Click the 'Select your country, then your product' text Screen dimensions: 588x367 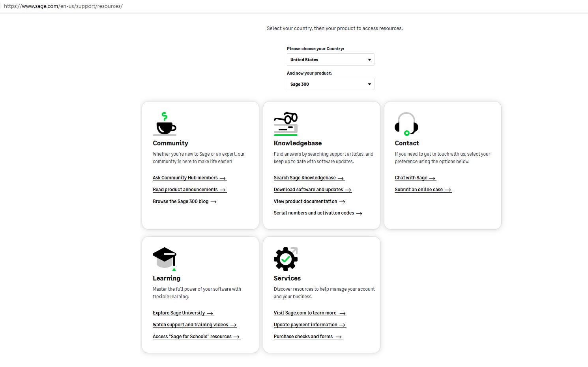335,28
